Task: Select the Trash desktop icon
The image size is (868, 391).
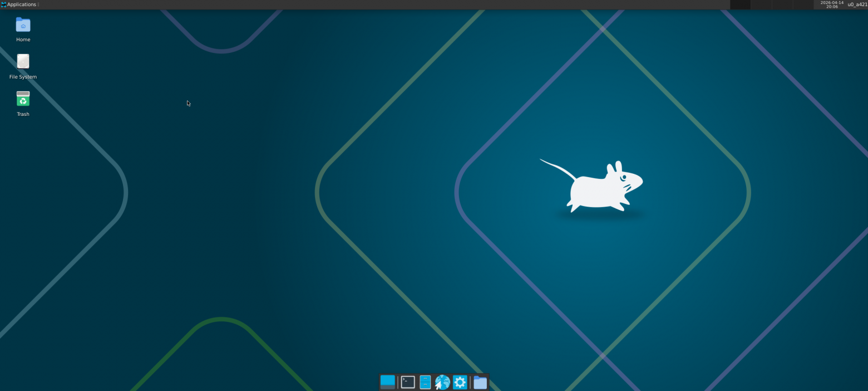Action: pyautogui.click(x=23, y=99)
